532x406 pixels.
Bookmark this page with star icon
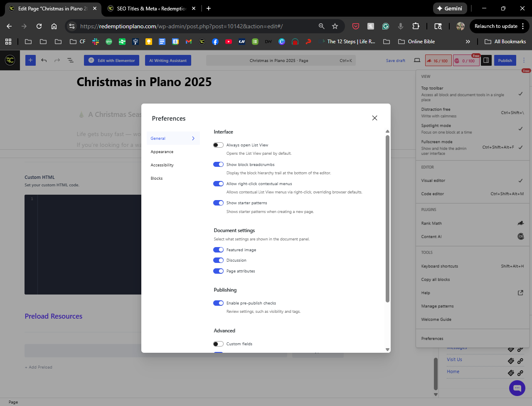[x=335, y=26]
